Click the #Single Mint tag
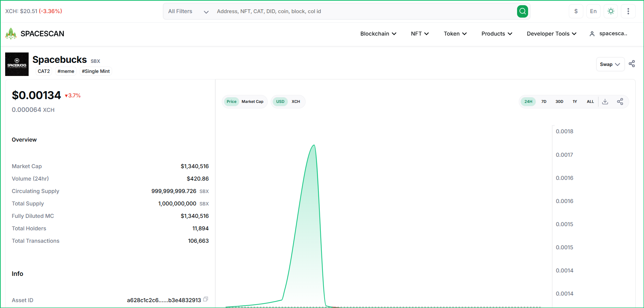This screenshot has width=644, height=308. tap(96, 71)
